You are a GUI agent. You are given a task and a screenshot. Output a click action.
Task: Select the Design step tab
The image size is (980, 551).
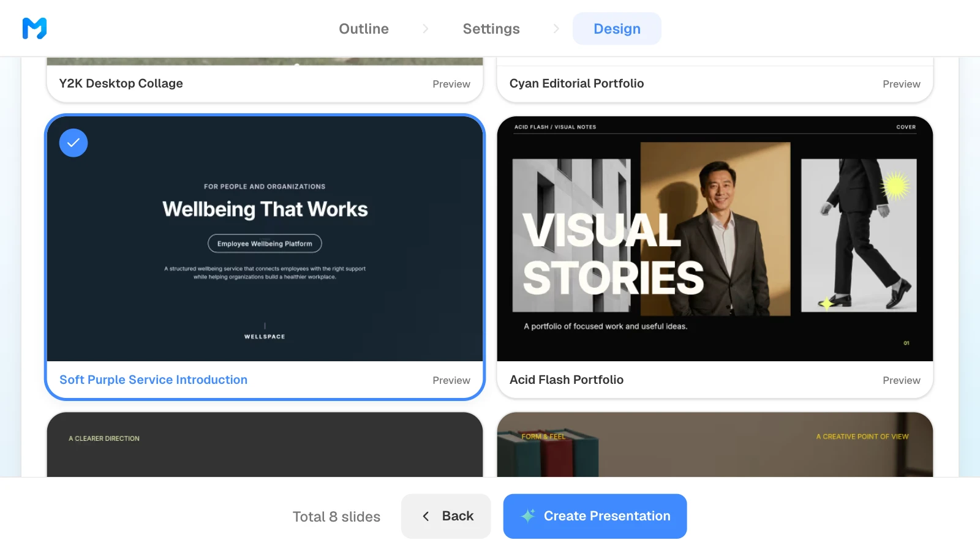click(617, 29)
